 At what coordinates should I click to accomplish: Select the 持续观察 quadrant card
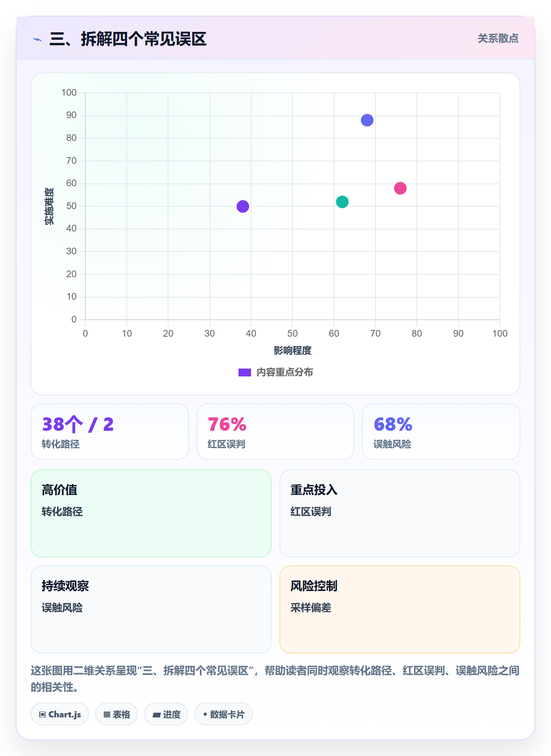click(151, 610)
